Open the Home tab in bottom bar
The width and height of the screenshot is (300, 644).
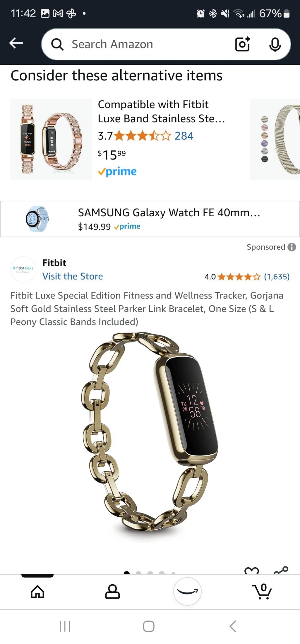point(37,591)
